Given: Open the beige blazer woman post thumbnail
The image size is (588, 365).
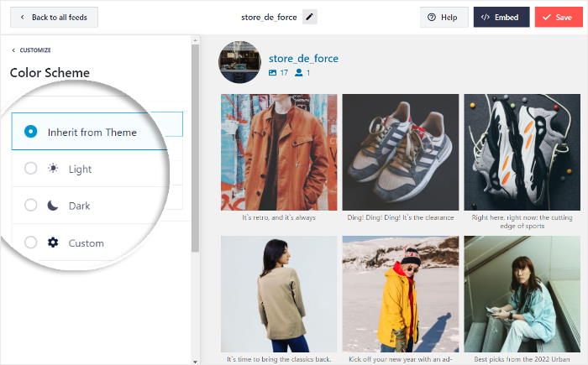Looking at the screenshot, I should click(x=279, y=294).
